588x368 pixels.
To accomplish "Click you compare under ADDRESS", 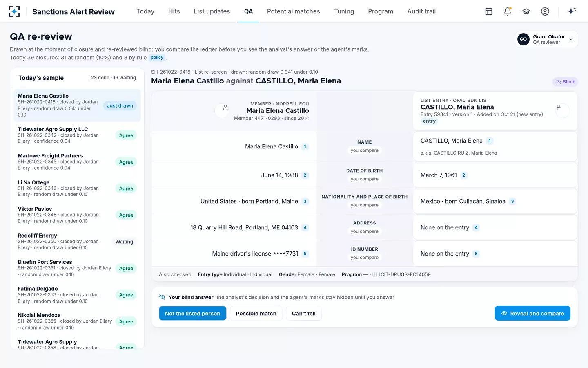I will coord(365,231).
